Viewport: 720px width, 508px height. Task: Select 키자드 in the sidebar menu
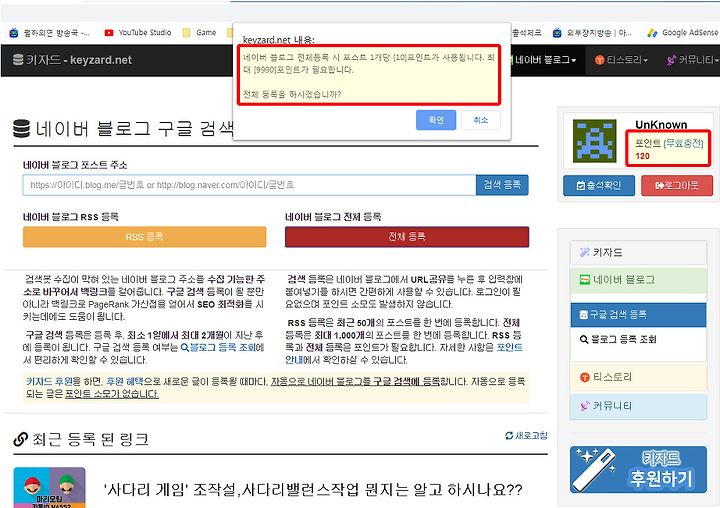(638, 253)
